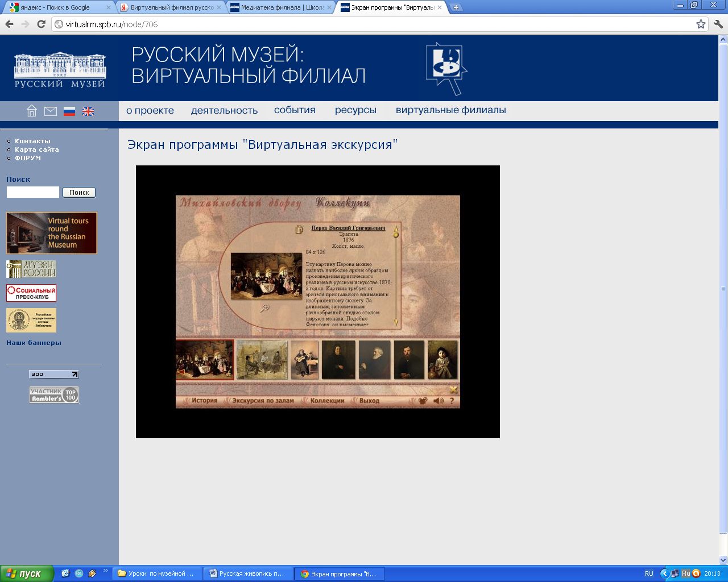Viewport: 728px width, 582px height.
Task: Click the large Трапеза painting image
Action: pos(266,276)
